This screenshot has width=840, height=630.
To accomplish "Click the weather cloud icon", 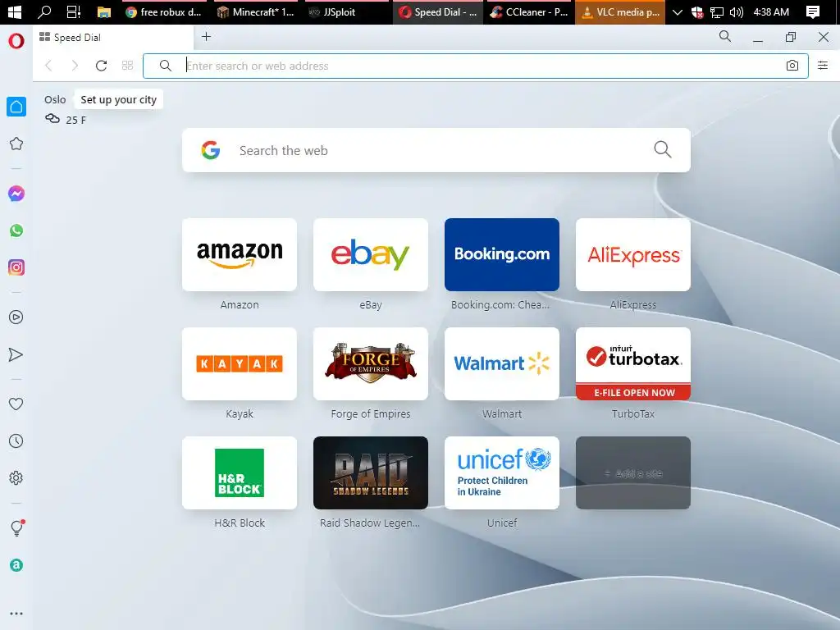I will tap(52, 118).
